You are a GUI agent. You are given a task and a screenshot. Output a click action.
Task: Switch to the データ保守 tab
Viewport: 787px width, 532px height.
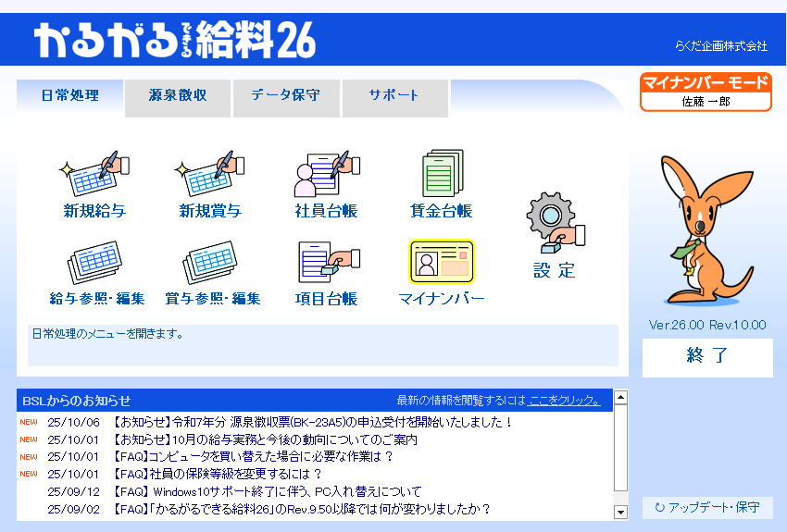coord(285,96)
